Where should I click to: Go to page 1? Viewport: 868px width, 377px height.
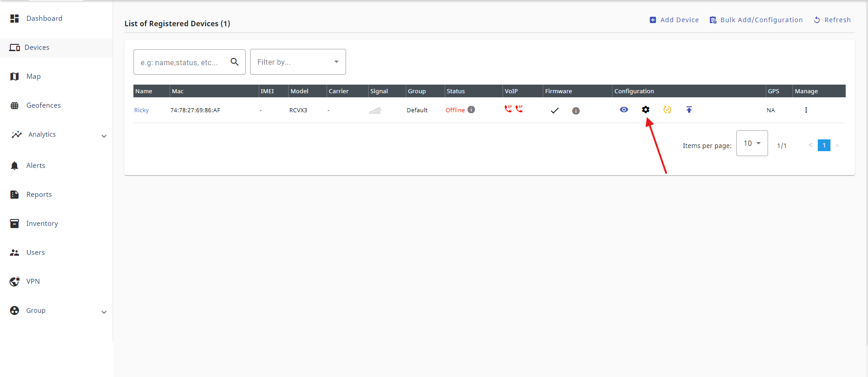[824, 145]
